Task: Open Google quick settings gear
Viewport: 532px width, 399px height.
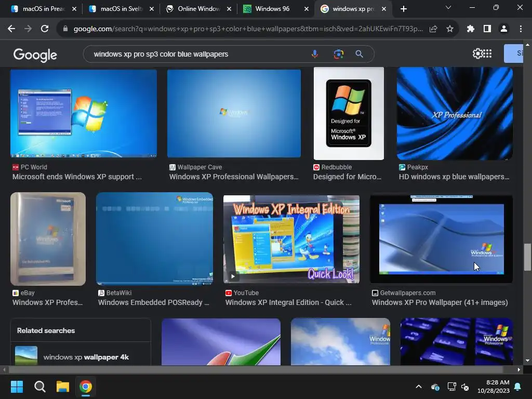Action: pyautogui.click(x=477, y=54)
